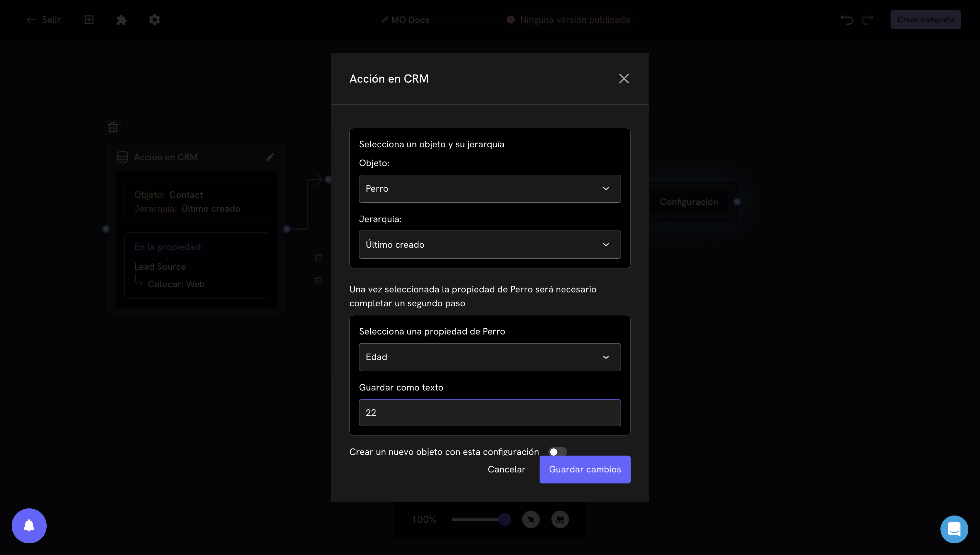
Task: Click the puzzle piece integrations icon
Action: pyautogui.click(x=121, y=20)
